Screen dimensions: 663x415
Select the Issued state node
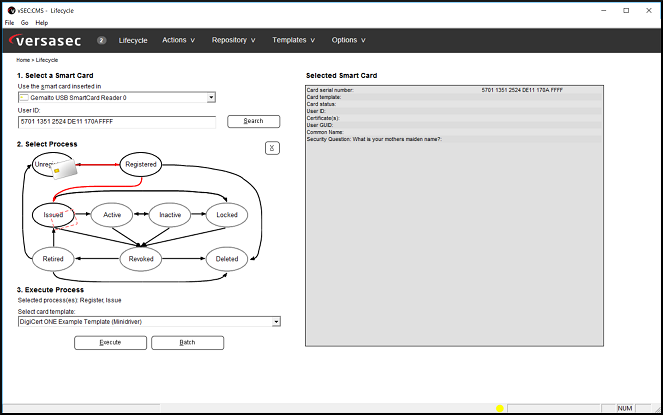[x=53, y=215]
